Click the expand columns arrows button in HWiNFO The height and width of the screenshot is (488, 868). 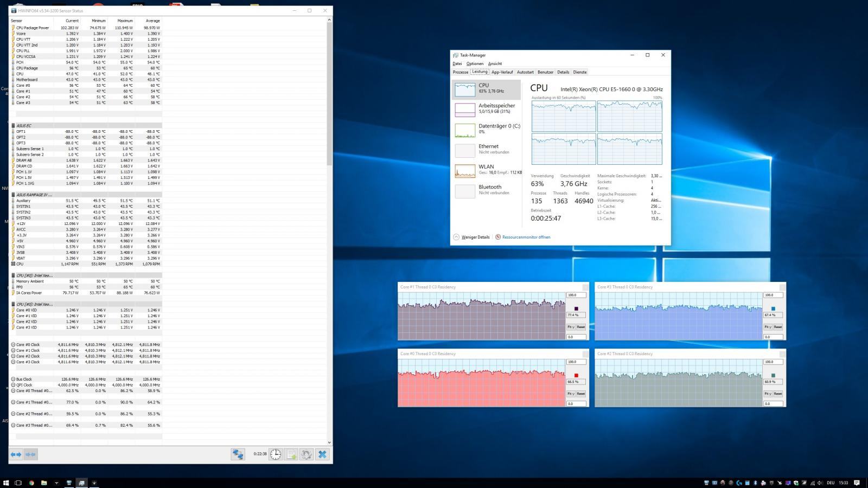pos(16,454)
